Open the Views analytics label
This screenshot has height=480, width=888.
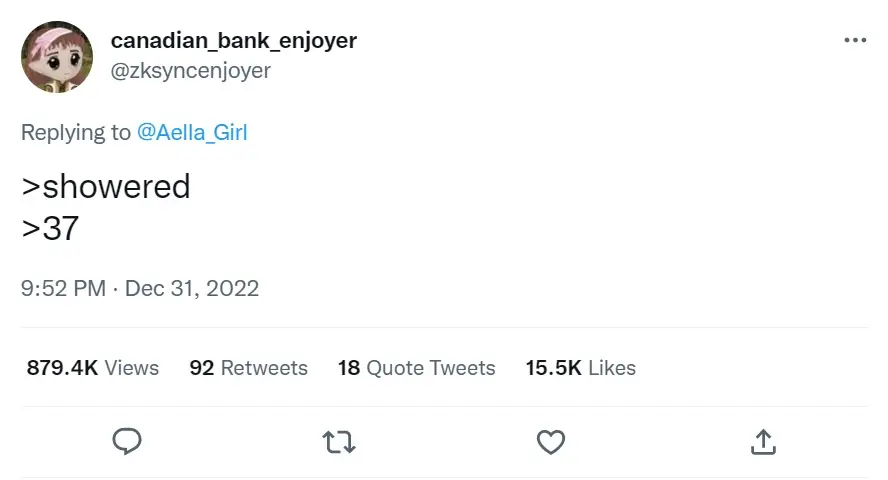click(x=131, y=368)
